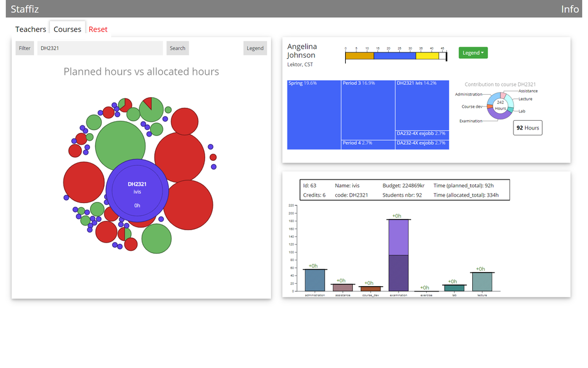Click the orange segment of workload bar

pyautogui.click(x=360, y=56)
